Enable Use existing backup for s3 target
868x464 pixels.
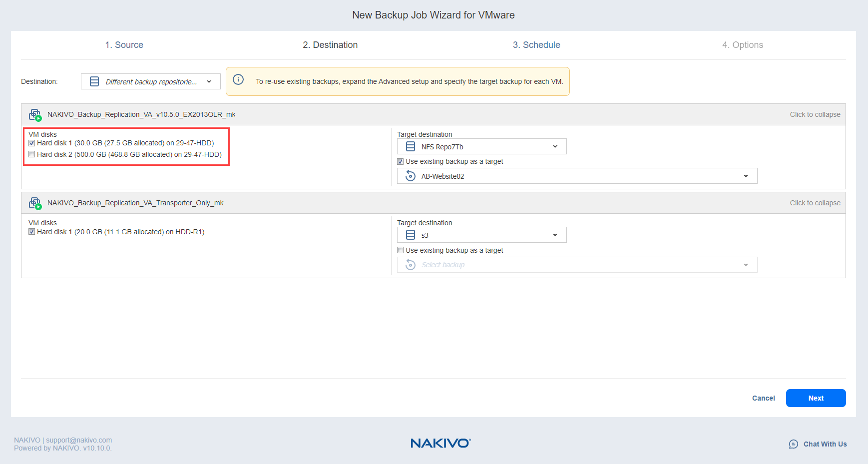pyautogui.click(x=401, y=250)
